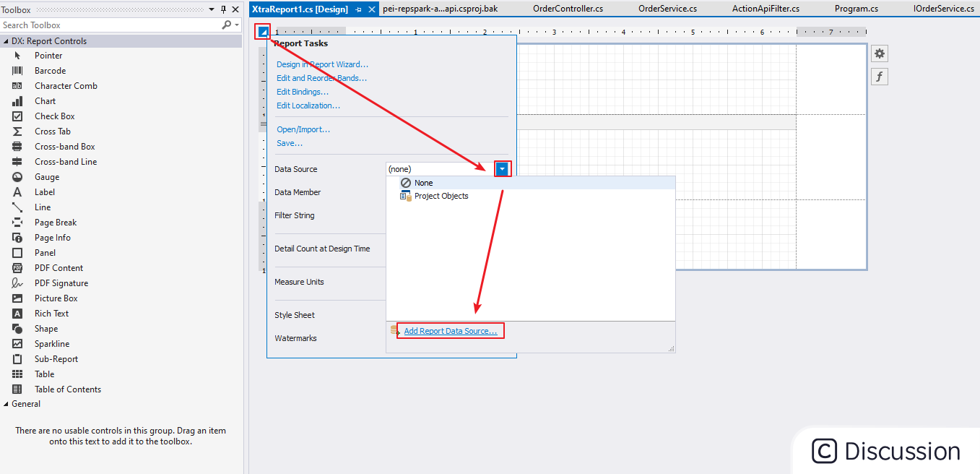Collapse the General toolbox group
The width and height of the screenshot is (980, 474).
click(6, 404)
